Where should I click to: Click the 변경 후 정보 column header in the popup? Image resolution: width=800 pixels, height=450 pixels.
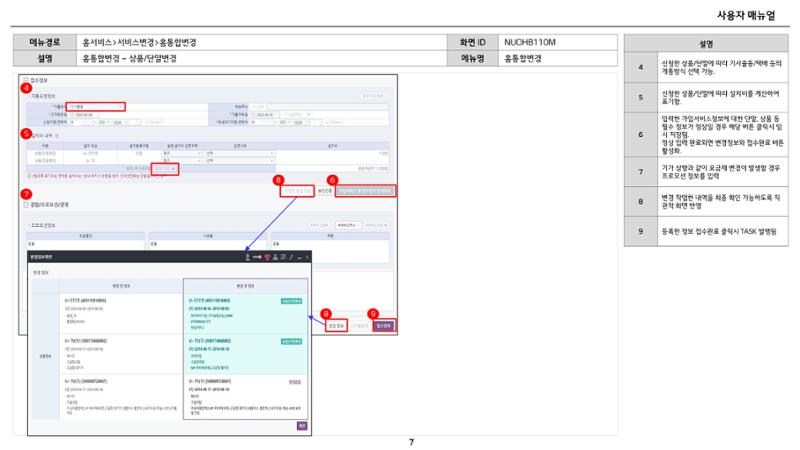[245, 286]
